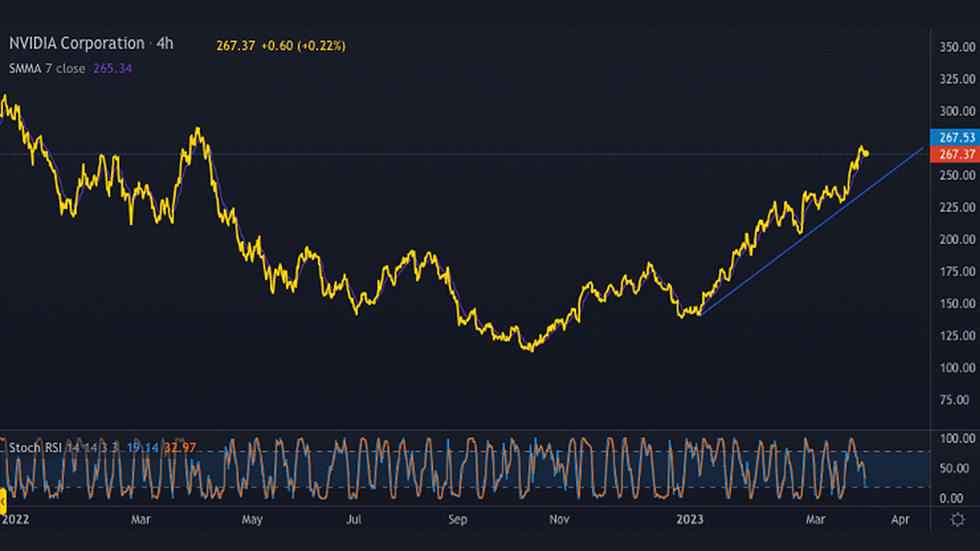This screenshot has height=551, width=980.
Task: Select the NVIDIA Corporation symbol title
Action: click(77, 43)
